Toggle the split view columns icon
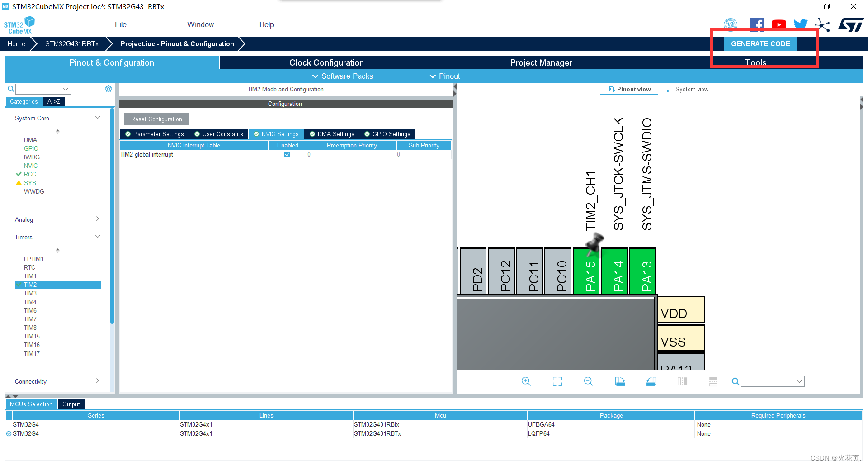Image resolution: width=868 pixels, height=466 pixels. pos(682,381)
